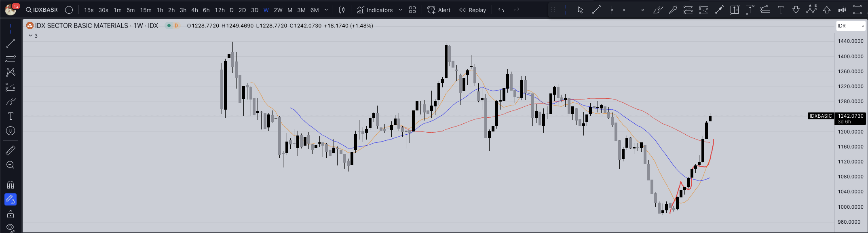
Task: Select the arrow down marker tool
Action: pos(796,10)
